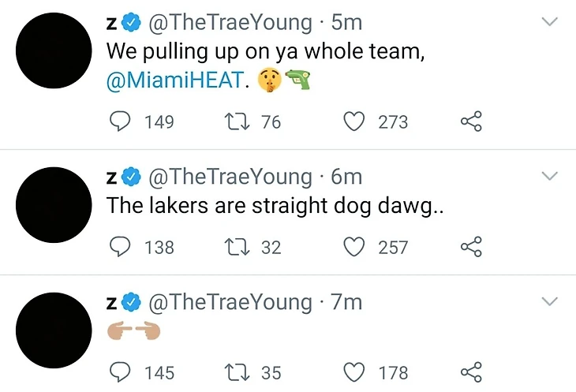
Task: Open the more-options chevron on the 7m tweet
Action: [x=549, y=301]
